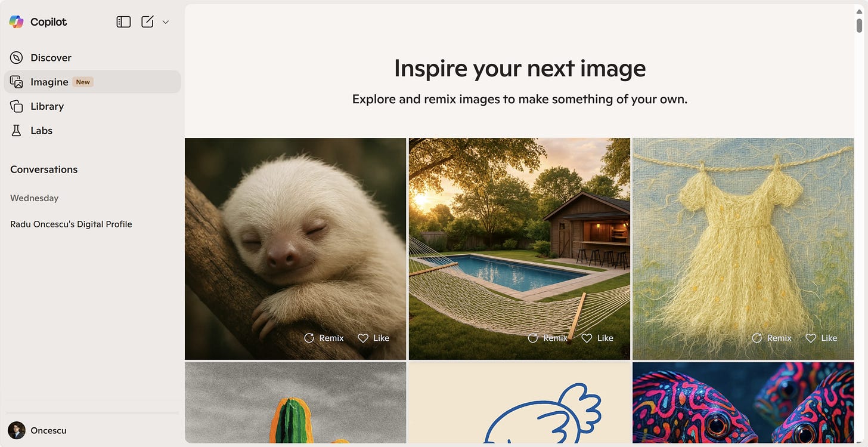This screenshot has width=868, height=447.
Task: Click the Oncescu profile avatar
Action: click(17, 430)
